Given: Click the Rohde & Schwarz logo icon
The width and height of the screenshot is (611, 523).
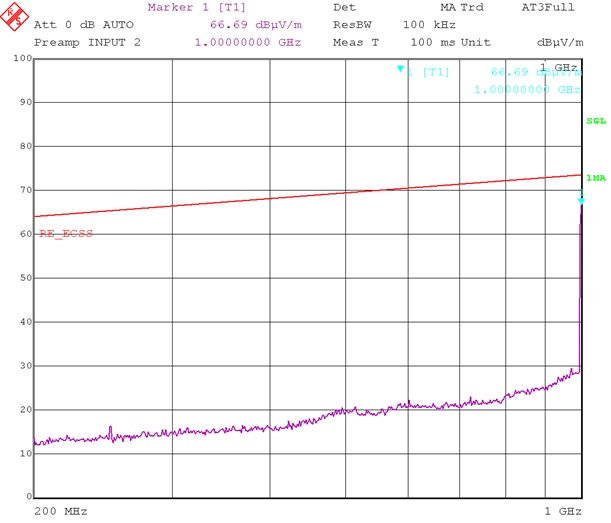Looking at the screenshot, I should (14, 16).
